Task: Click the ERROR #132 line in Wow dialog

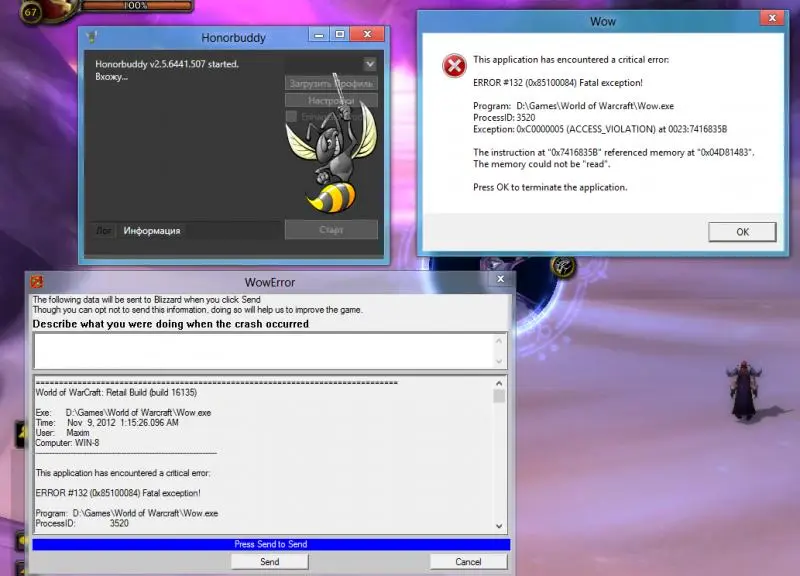Action: pyautogui.click(x=558, y=83)
